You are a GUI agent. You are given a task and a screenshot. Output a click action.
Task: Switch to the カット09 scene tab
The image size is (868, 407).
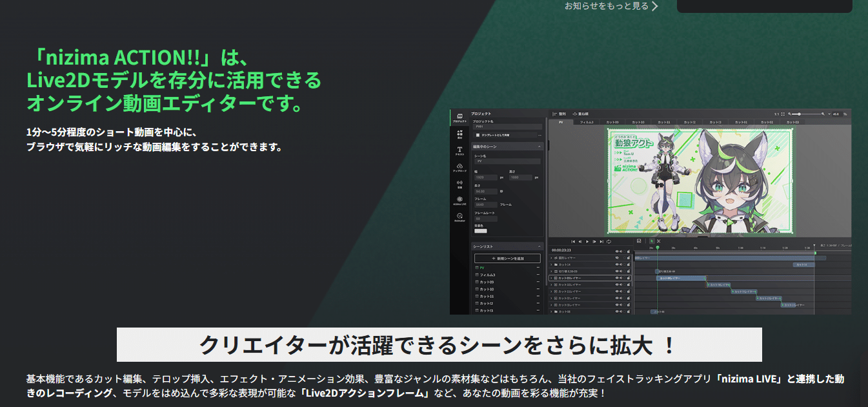click(x=612, y=121)
